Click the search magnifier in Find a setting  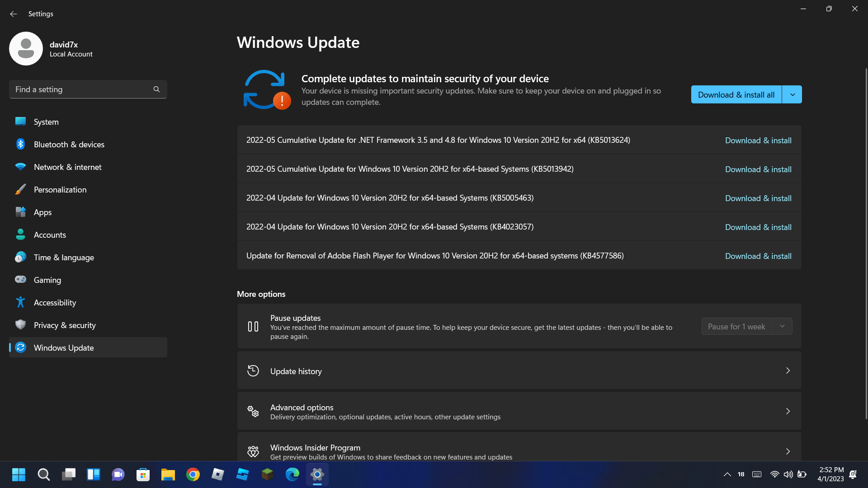(x=156, y=89)
